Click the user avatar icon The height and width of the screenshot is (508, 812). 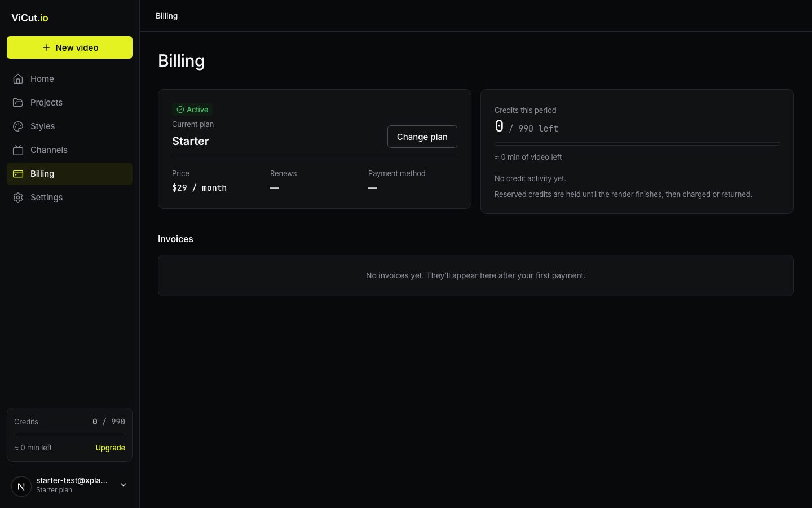click(21, 486)
